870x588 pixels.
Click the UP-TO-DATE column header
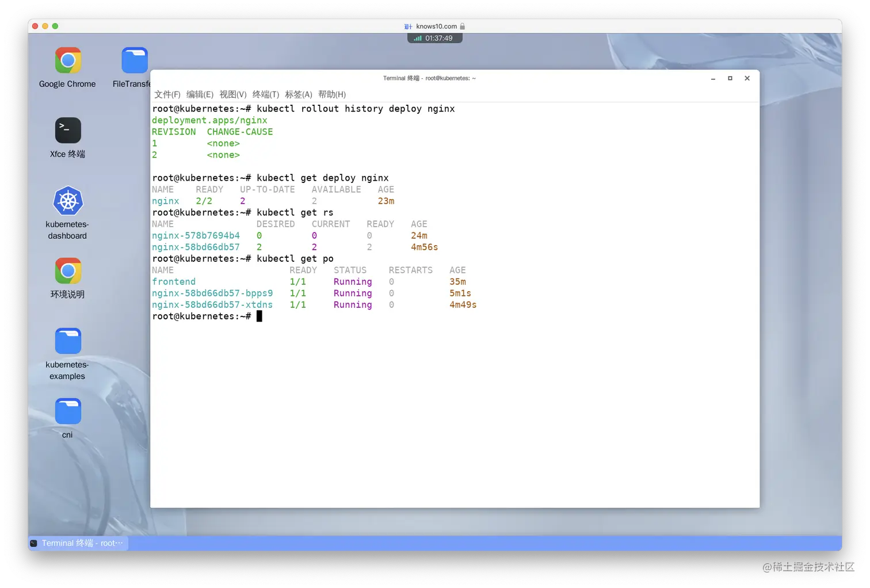(268, 189)
